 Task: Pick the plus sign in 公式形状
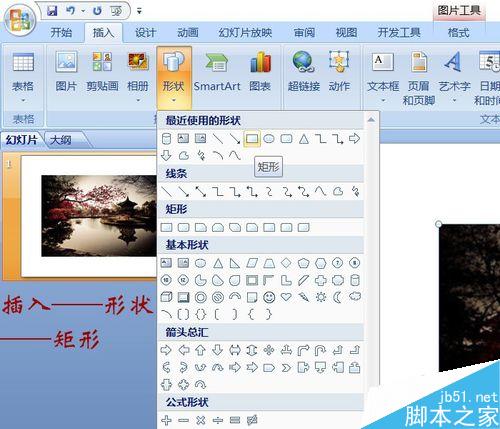166,420
